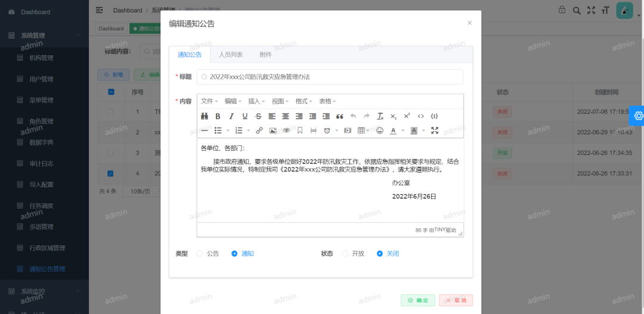Apply italic formatting in the editor
The height and width of the screenshot is (314, 644).
(231, 116)
